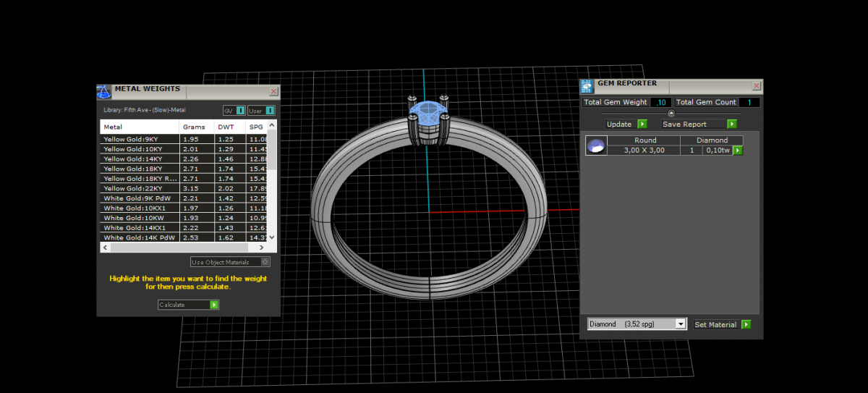Viewport: 868px width, 393px height.
Task: Select the blue diamond on the ring
Action: point(428,112)
